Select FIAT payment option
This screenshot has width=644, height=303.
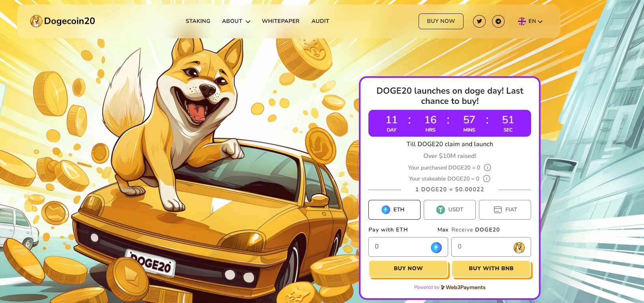505,210
